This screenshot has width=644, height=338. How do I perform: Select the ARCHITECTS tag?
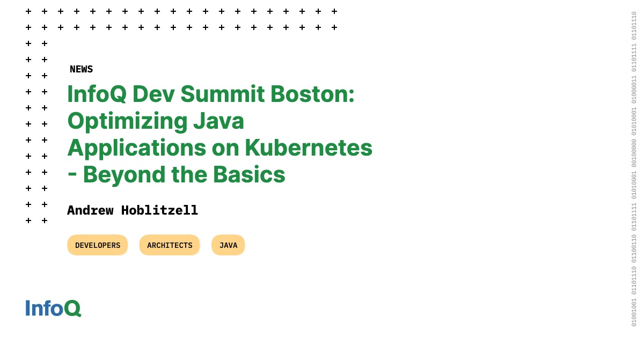pyautogui.click(x=170, y=245)
